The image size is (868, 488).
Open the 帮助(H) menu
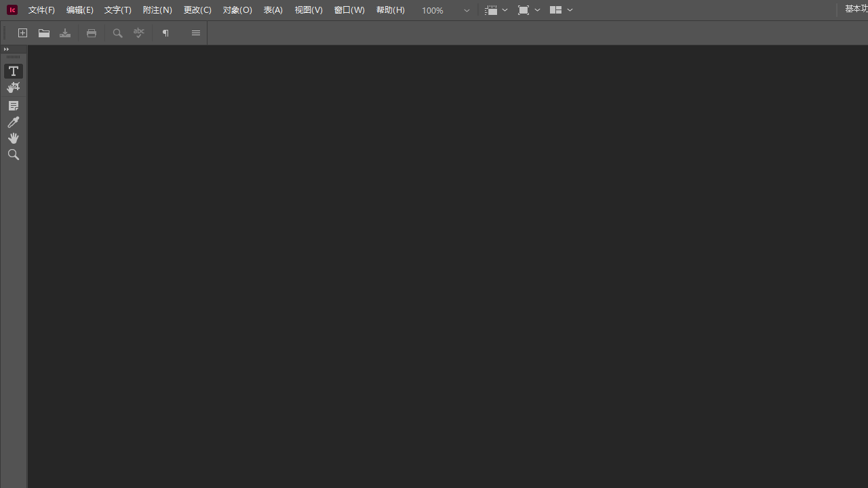(x=391, y=10)
